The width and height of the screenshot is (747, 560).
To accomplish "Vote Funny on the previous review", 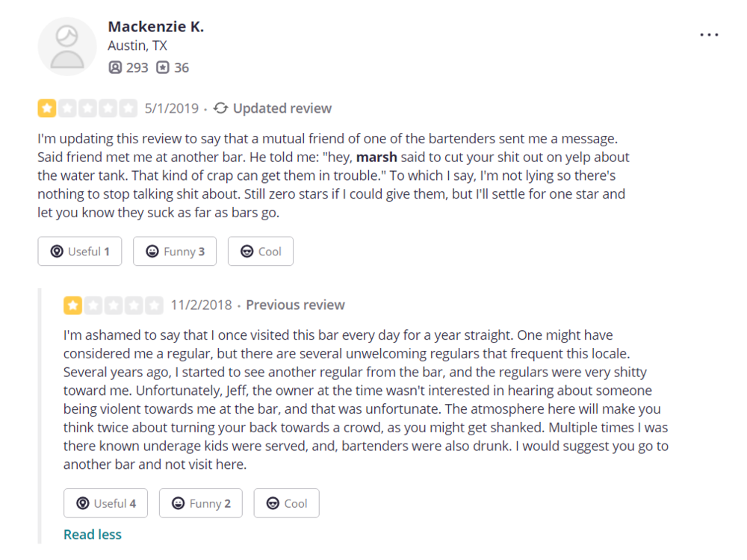I will 201,503.
